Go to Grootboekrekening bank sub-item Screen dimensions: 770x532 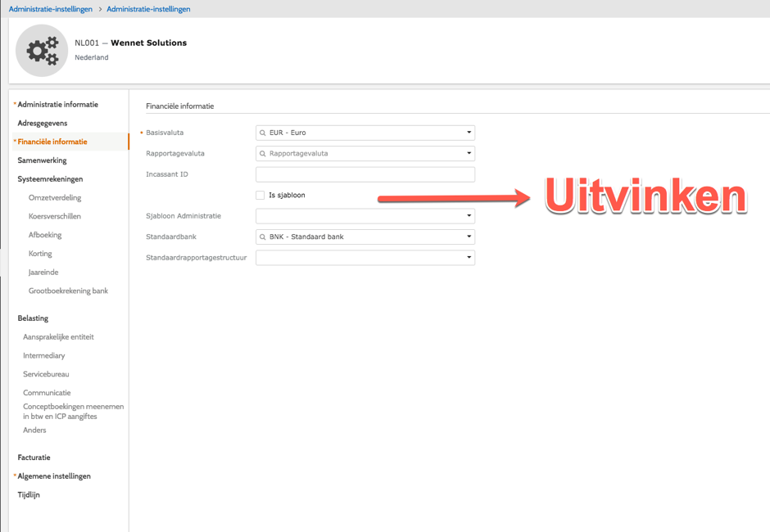(x=68, y=291)
